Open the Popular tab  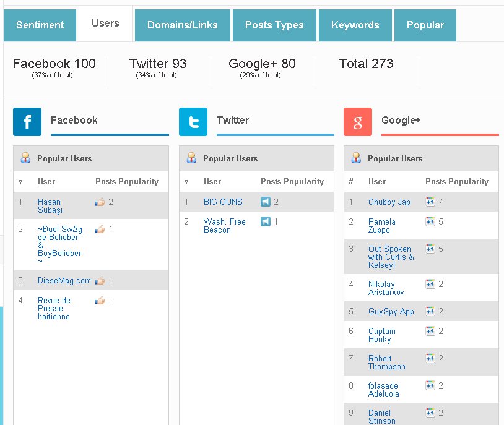[425, 25]
